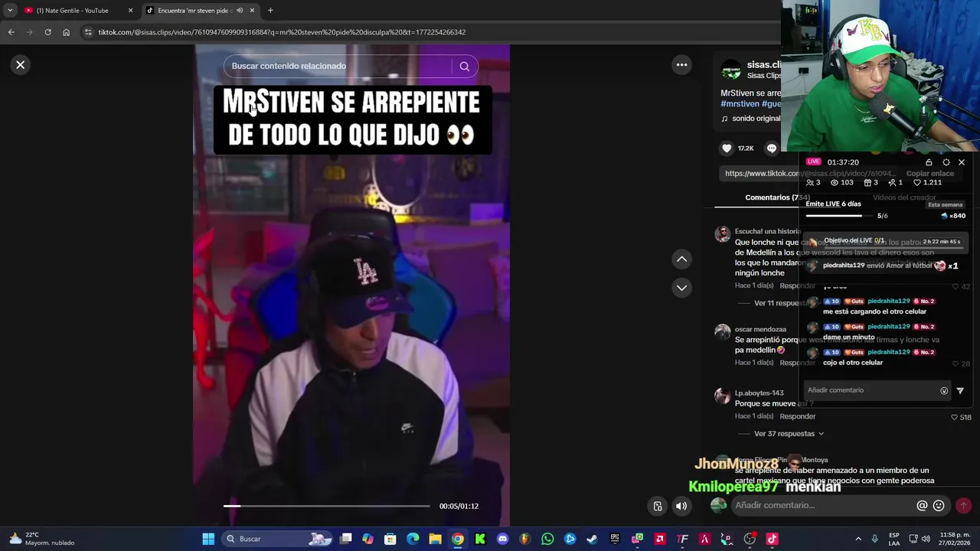The width and height of the screenshot is (980, 551).
Task: Click the Emite LIVE 5/6 progress bar
Action: click(x=840, y=216)
